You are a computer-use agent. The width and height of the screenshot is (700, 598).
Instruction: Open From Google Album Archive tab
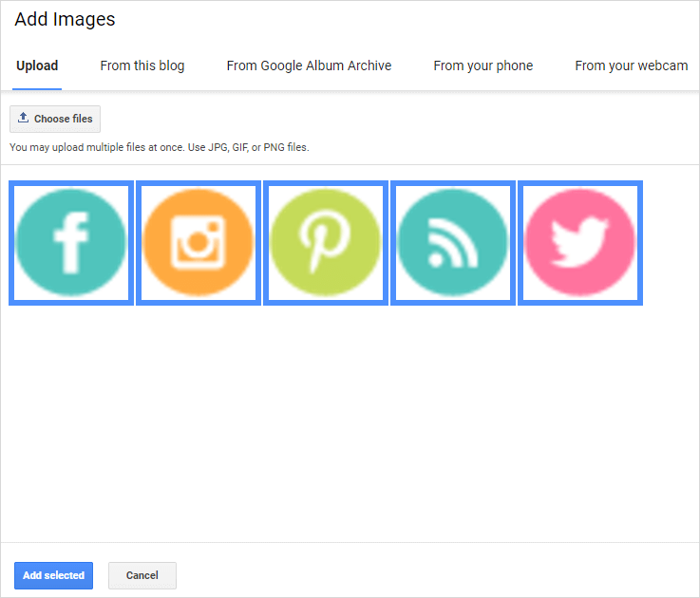309,65
